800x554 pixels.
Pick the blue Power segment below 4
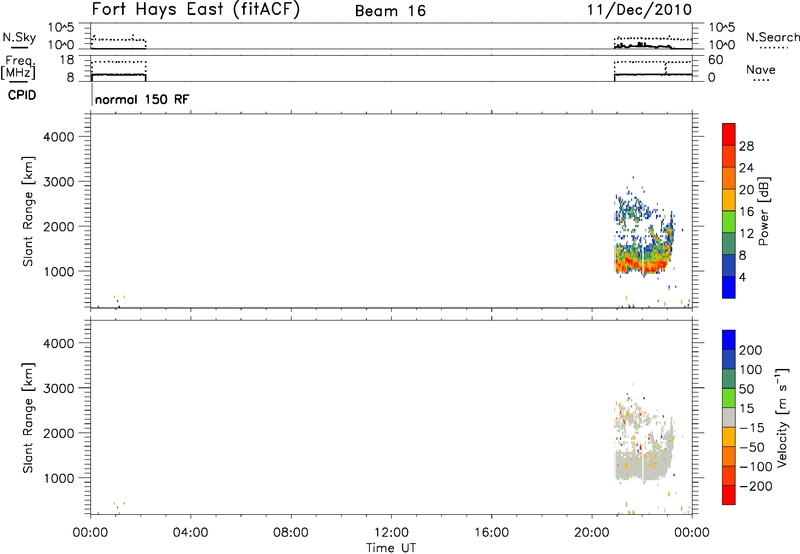click(x=729, y=287)
